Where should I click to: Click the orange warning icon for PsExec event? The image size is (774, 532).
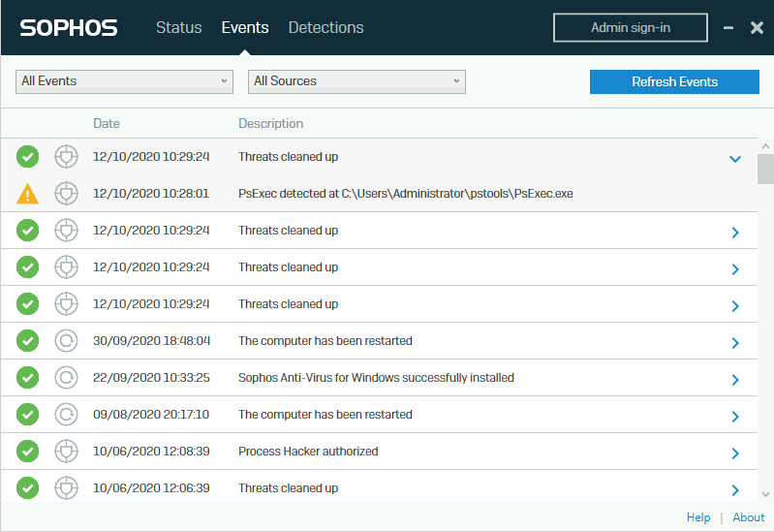28,194
